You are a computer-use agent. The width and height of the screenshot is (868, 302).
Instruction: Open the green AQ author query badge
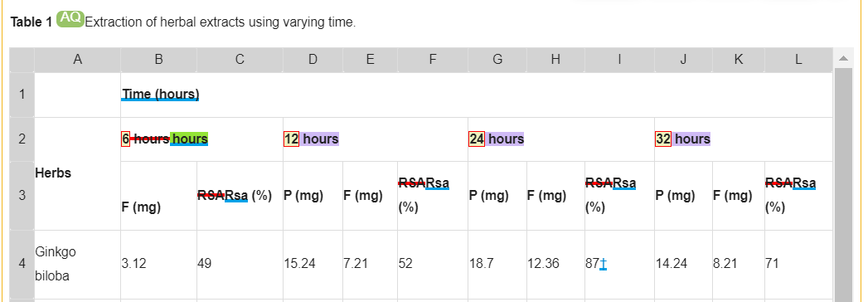pyautogui.click(x=70, y=19)
